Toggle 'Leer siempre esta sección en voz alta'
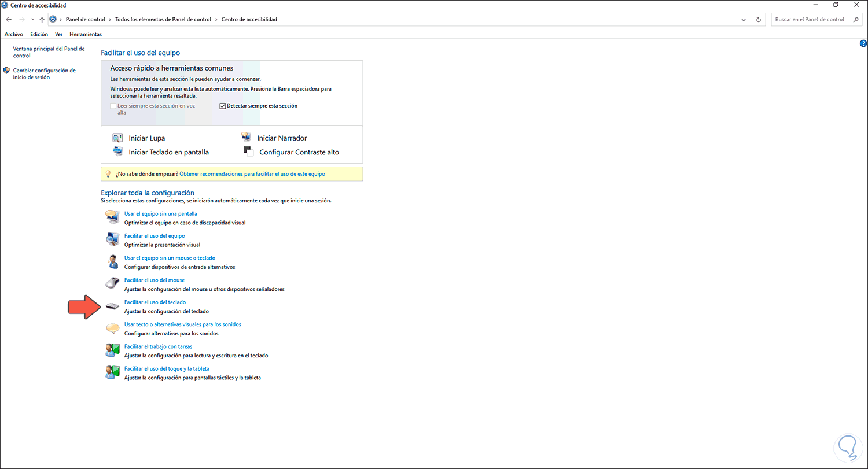 (113, 106)
